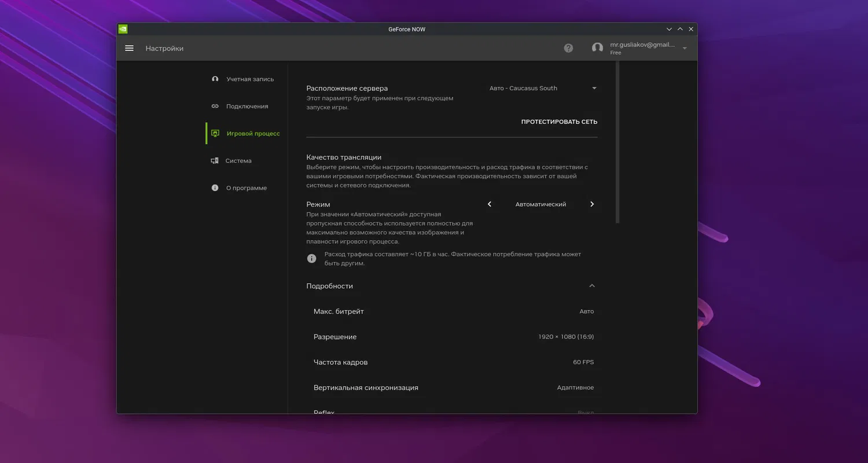Click the Расположение сервера label

pyautogui.click(x=347, y=88)
